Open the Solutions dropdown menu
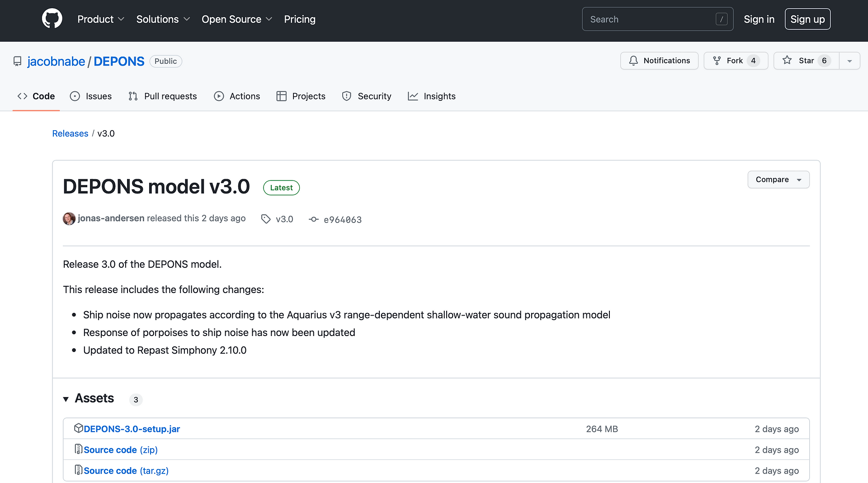The image size is (868, 483). (x=163, y=19)
